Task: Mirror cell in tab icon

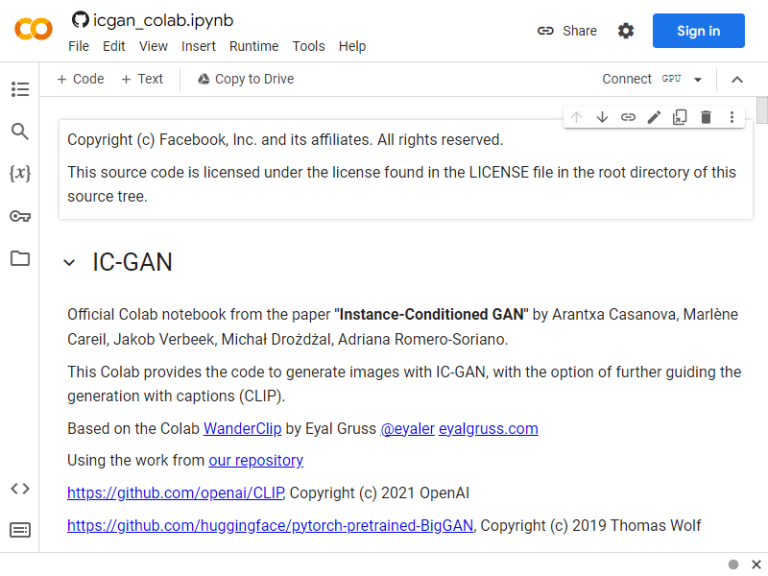Action: point(680,117)
